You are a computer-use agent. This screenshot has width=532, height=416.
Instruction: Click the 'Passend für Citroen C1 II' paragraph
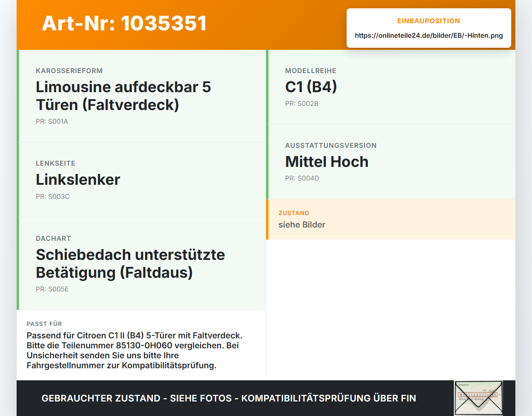pos(135,351)
